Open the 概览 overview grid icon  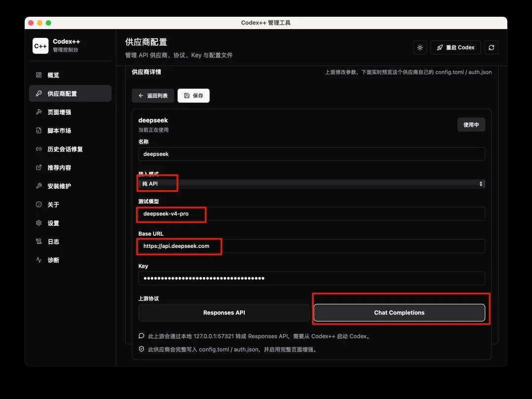tap(39, 75)
